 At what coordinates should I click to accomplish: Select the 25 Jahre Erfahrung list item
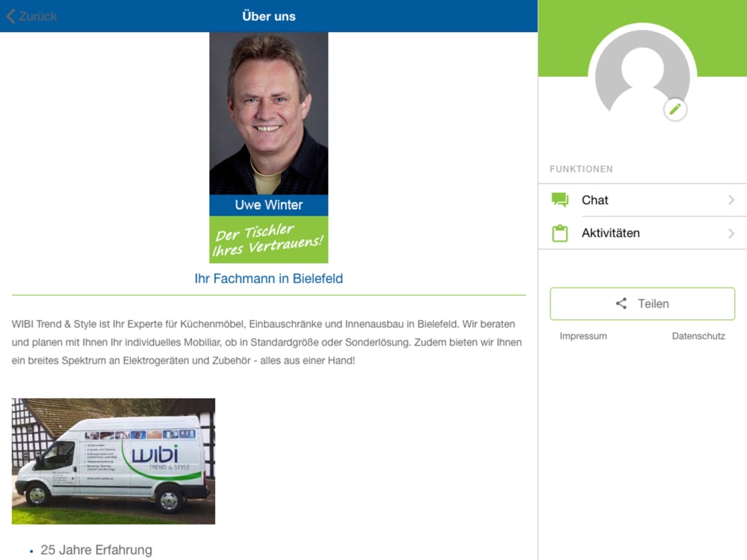96,550
